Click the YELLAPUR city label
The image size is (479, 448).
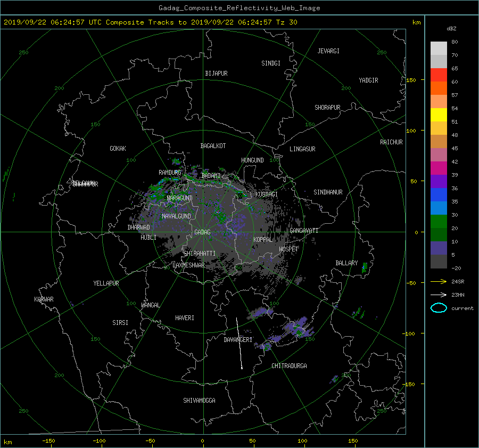(x=106, y=283)
